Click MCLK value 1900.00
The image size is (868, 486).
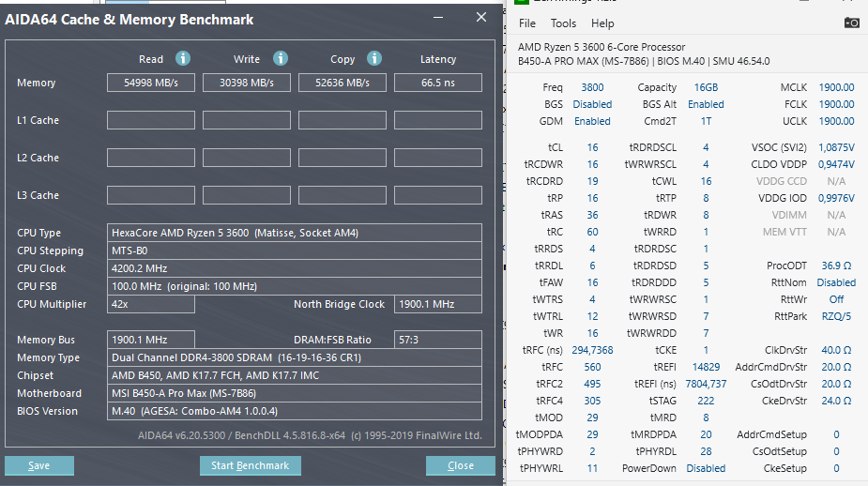tap(836, 87)
